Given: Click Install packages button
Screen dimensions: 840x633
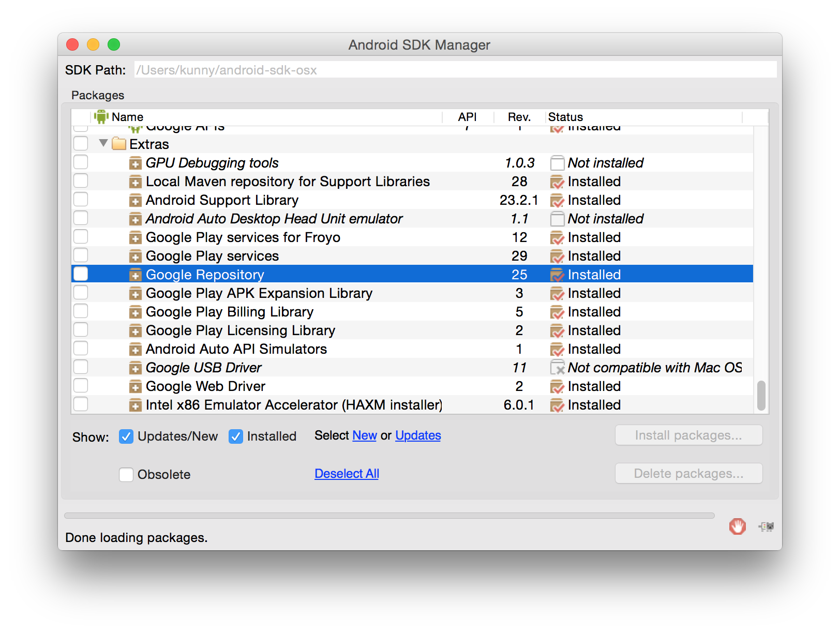Looking at the screenshot, I should [688, 435].
